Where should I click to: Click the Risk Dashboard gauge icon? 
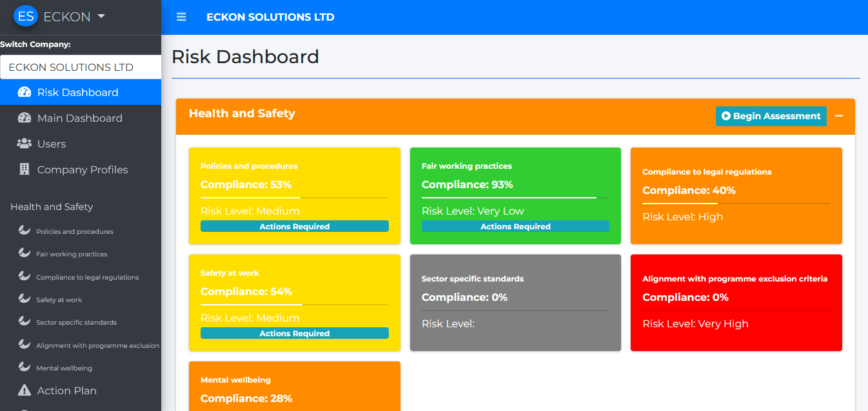25,92
